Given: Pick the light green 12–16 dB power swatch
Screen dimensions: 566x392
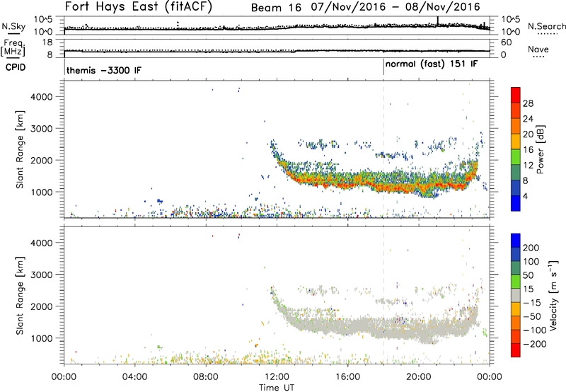Looking at the screenshot, I should [x=516, y=156].
